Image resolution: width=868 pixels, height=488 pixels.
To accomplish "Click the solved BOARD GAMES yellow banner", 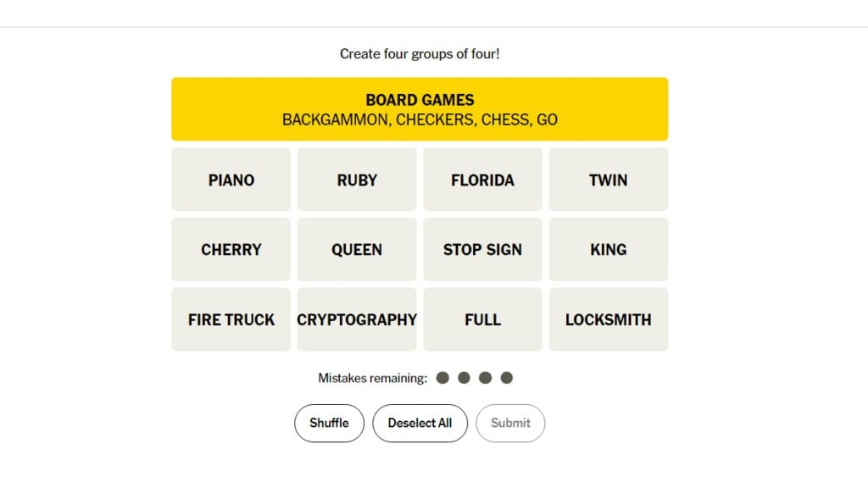I will [x=420, y=109].
